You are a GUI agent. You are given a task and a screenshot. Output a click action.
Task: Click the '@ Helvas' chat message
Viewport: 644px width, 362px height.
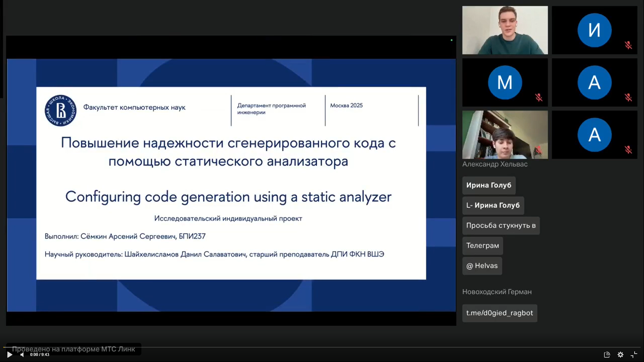pos(482,266)
